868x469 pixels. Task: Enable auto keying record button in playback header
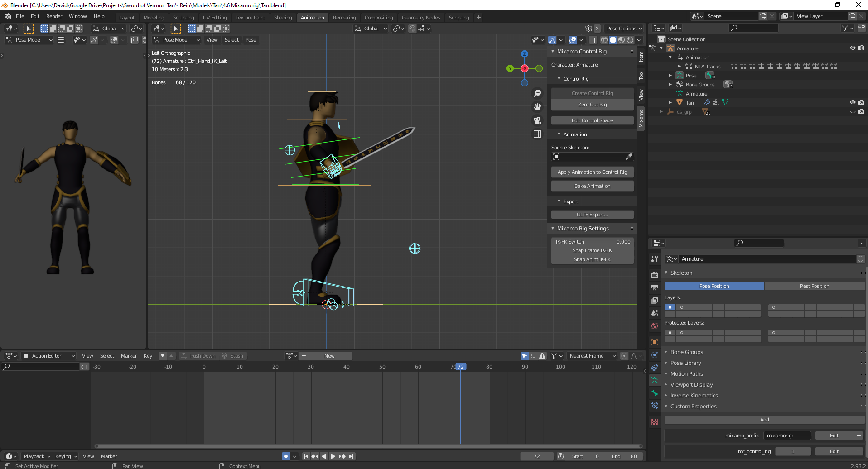click(286, 456)
